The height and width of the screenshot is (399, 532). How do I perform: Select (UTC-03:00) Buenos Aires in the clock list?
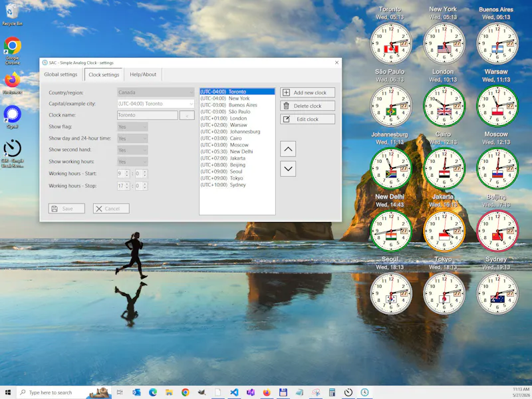[x=237, y=105]
